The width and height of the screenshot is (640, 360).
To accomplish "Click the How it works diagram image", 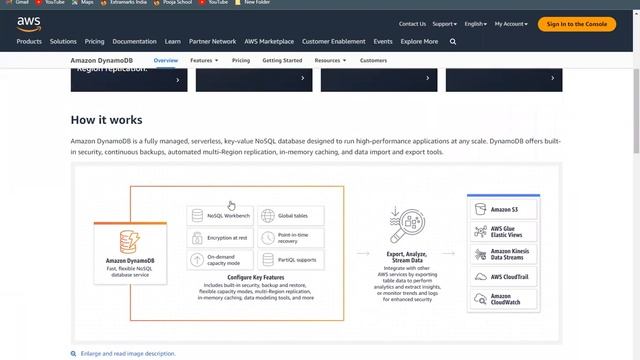I will (316, 253).
